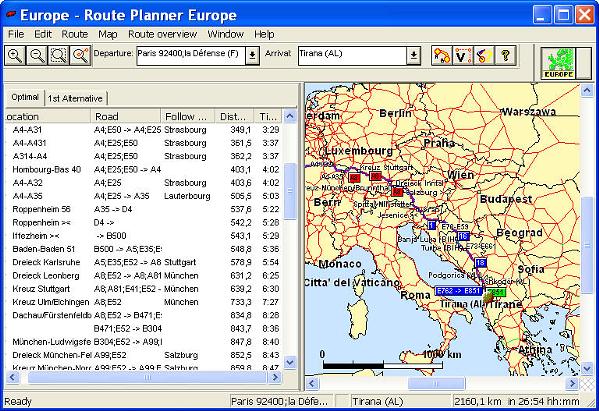Viewport: 599px width, 411px height.
Task: Click the help question mark icon
Action: click(505, 56)
